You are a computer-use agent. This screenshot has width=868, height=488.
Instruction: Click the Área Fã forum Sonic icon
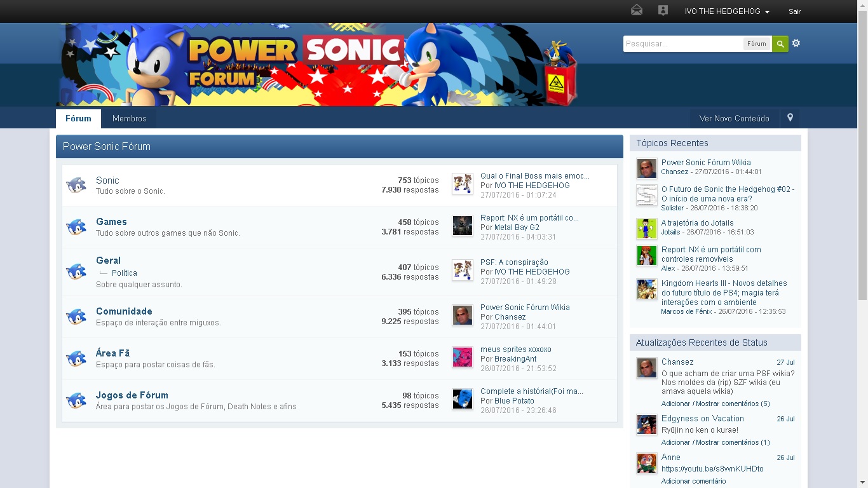tap(76, 358)
